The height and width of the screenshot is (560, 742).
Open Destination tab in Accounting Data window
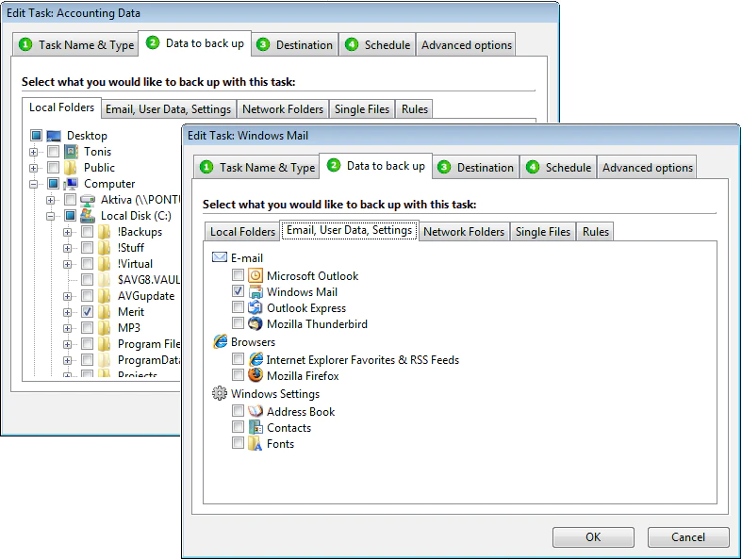(x=295, y=44)
